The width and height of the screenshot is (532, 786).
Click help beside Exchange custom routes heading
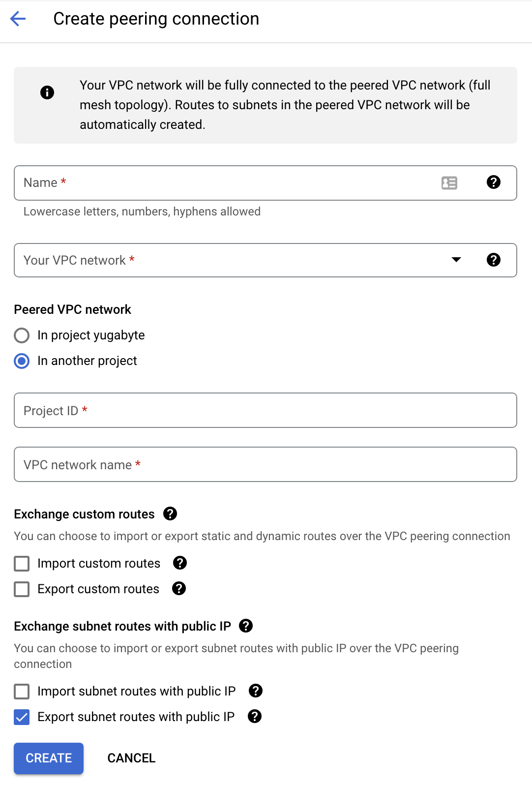point(170,514)
